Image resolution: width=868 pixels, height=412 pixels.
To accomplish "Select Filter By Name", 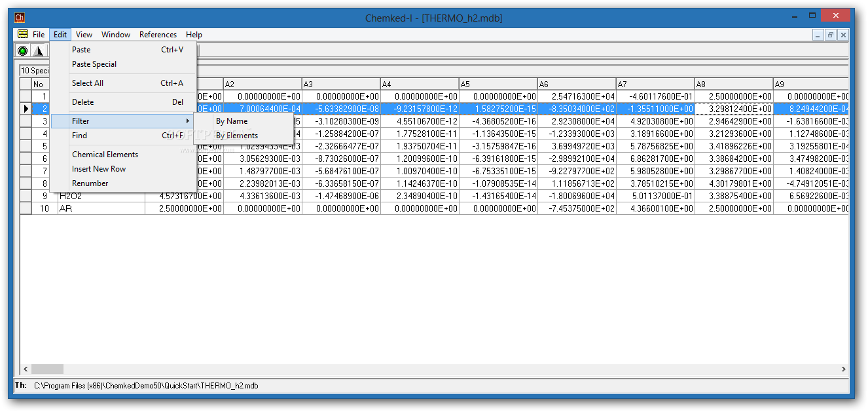I will [x=244, y=121].
